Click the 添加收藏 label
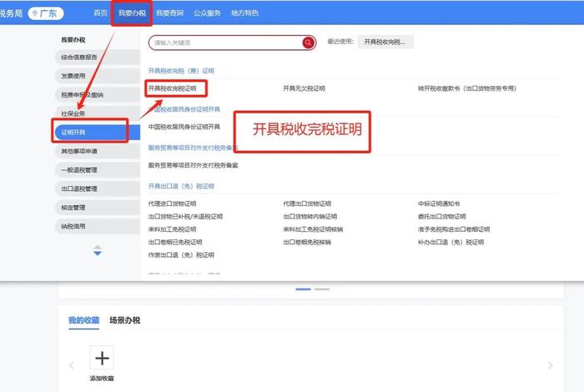Screen dimensions: 584x392 pos(102,378)
